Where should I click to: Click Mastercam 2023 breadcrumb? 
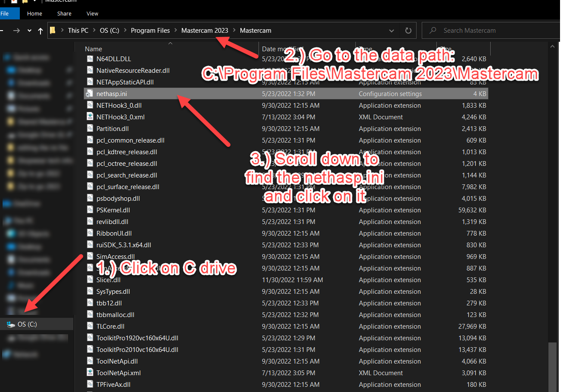point(205,31)
